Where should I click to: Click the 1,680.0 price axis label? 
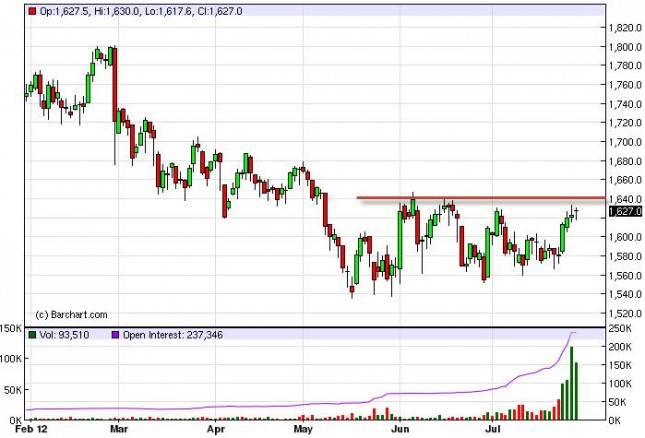(x=625, y=161)
